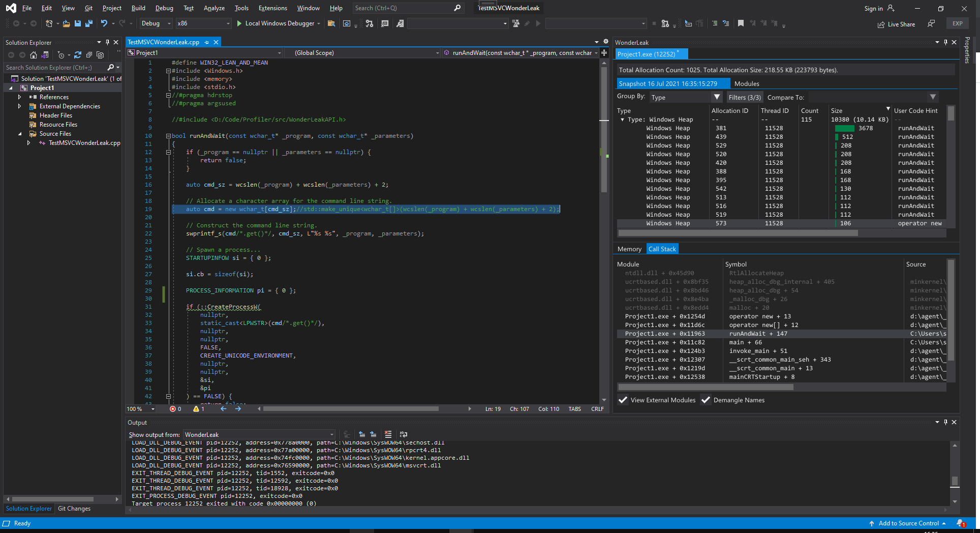Click the Filters (3/3) button
This screenshot has width=980, height=533.
point(745,97)
